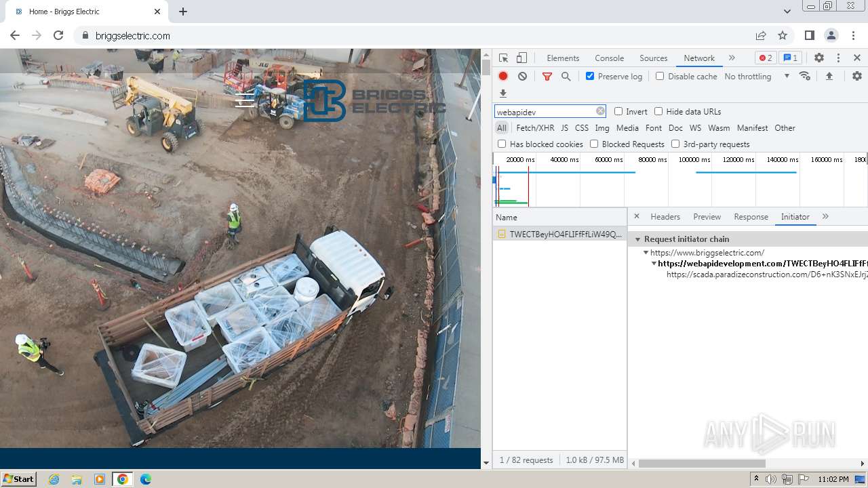Toggle browser side panel icon
The height and width of the screenshot is (488, 868).
coord(809,35)
